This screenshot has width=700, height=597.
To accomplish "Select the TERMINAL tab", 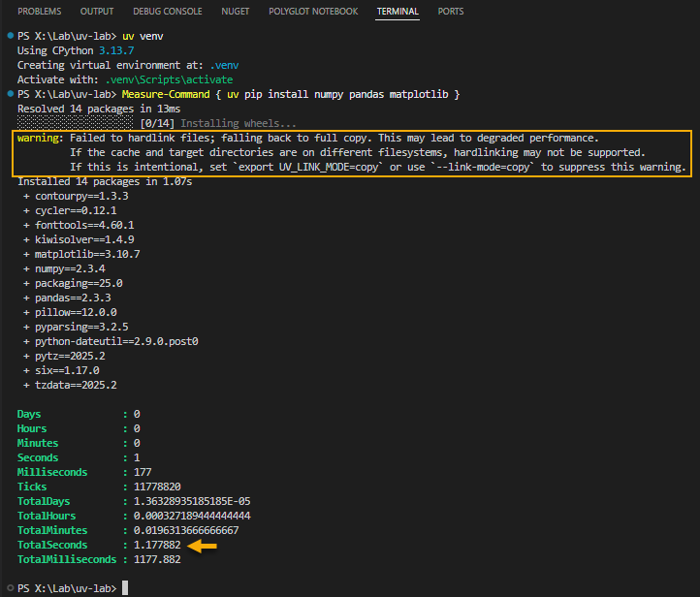I will (x=398, y=12).
